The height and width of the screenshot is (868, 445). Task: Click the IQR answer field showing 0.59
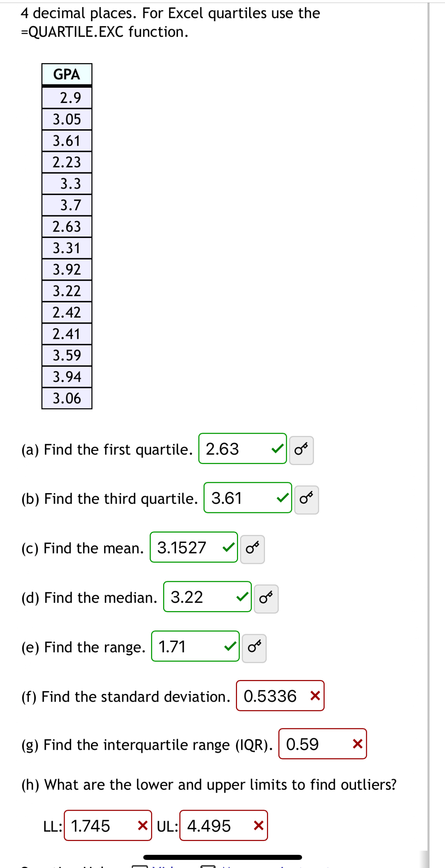tap(322, 744)
